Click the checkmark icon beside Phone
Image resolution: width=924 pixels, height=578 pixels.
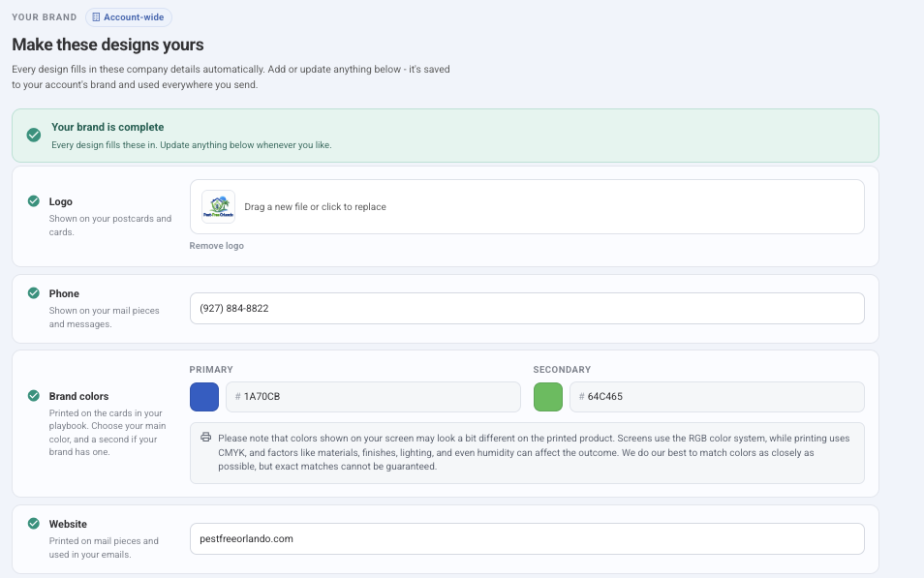coord(34,292)
